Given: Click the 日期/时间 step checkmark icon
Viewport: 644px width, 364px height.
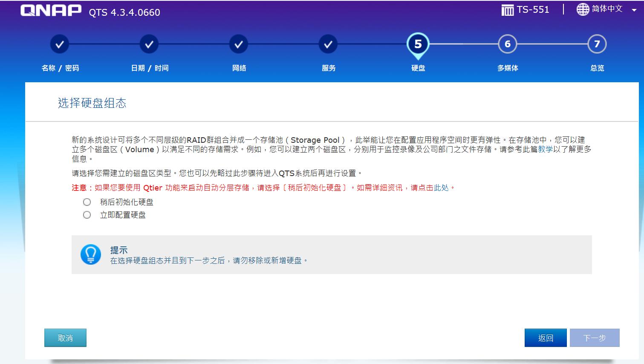Looking at the screenshot, I should [x=149, y=43].
